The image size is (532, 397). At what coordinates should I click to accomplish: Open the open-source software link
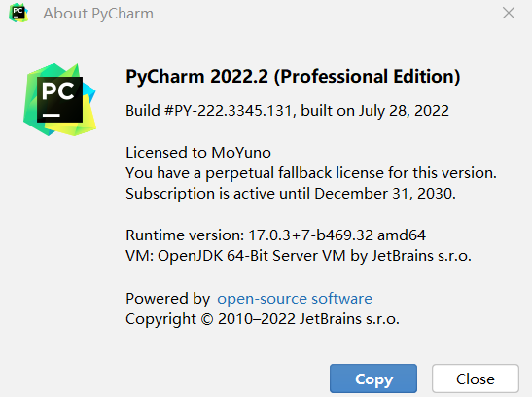coord(295,299)
